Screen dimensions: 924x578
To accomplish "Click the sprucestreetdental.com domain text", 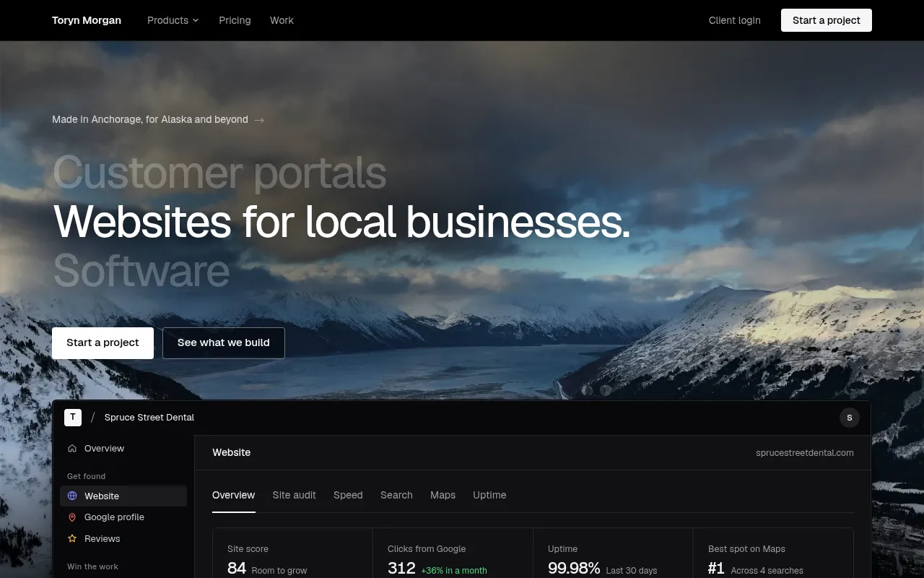I will (x=805, y=453).
